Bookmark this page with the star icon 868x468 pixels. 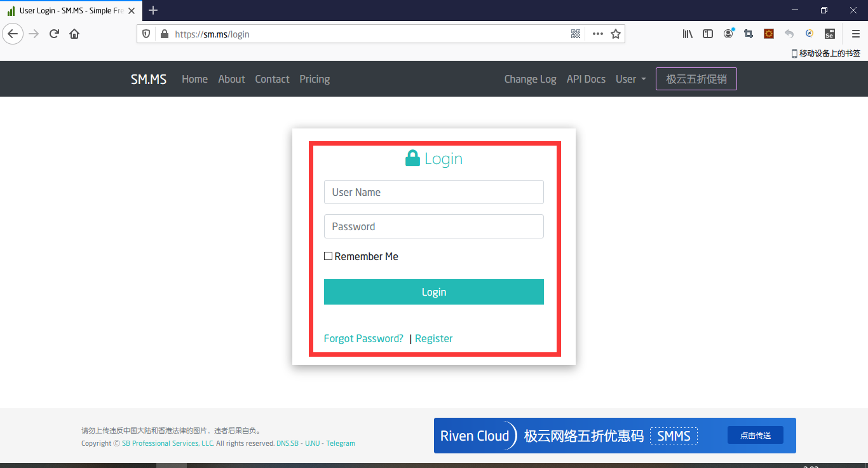(x=616, y=34)
